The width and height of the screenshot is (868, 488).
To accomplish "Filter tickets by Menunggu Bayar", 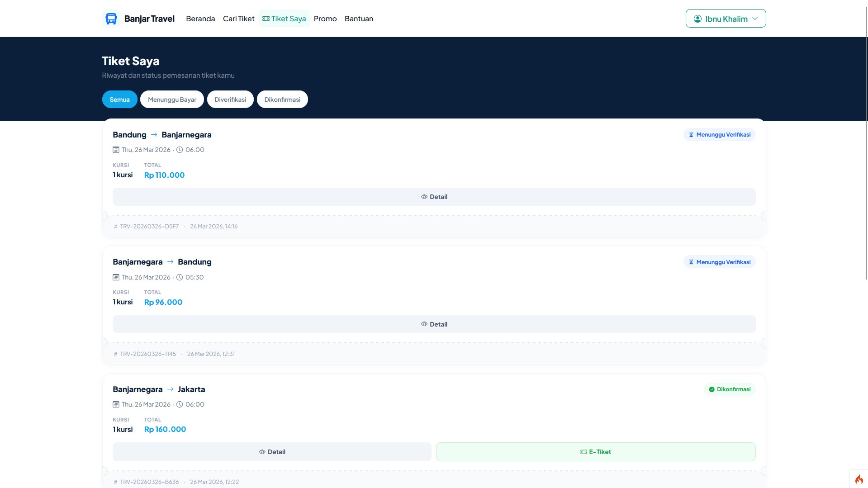I will pyautogui.click(x=172, y=99).
